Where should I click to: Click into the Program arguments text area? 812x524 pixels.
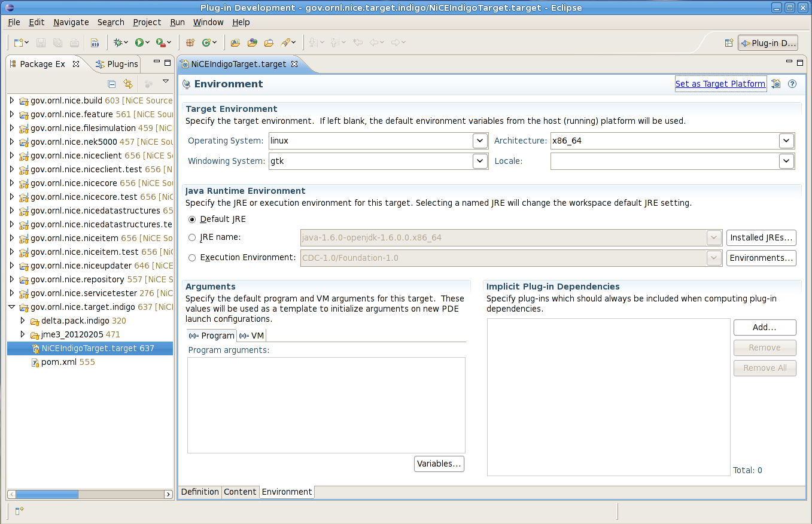(326, 405)
